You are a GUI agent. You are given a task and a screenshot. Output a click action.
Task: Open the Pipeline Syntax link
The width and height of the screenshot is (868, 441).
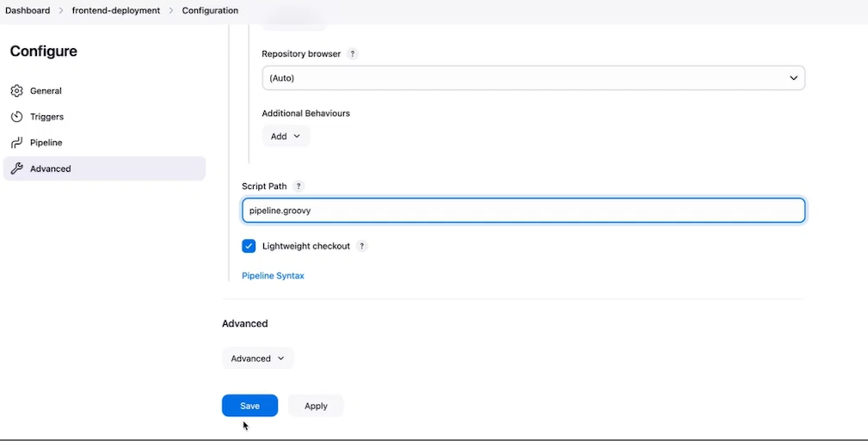click(x=273, y=276)
